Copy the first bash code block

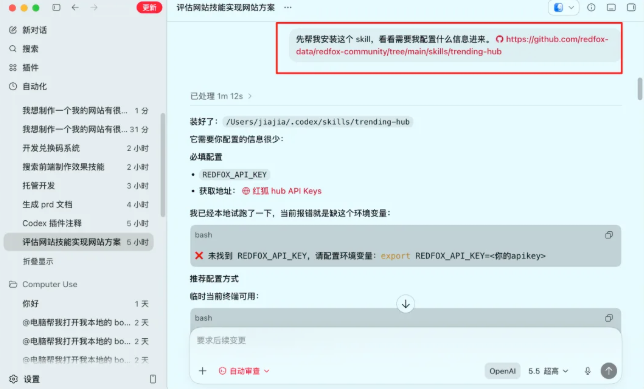(x=609, y=235)
